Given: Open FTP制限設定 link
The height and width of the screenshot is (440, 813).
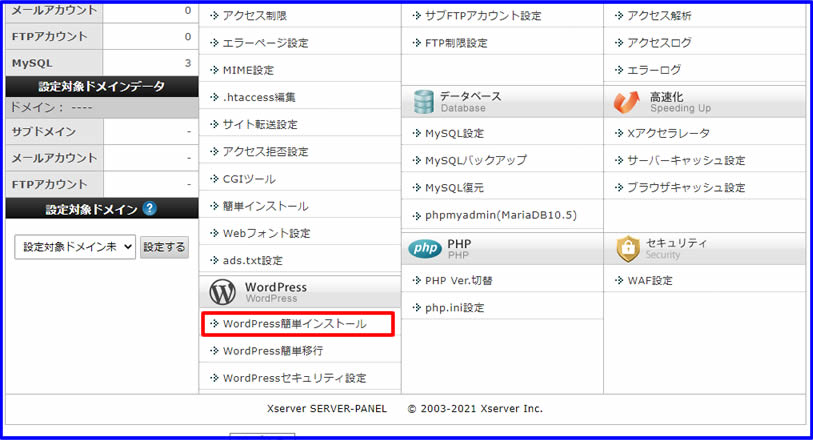Looking at the screenshot, I should click(456, 43).
